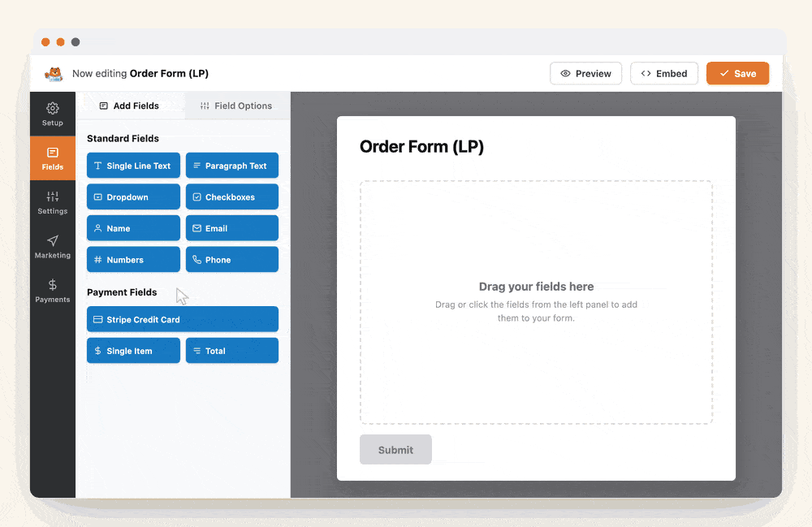Add a Phone field
The image size is (812, 527).
pyautogui.click(x=232, y=259)
